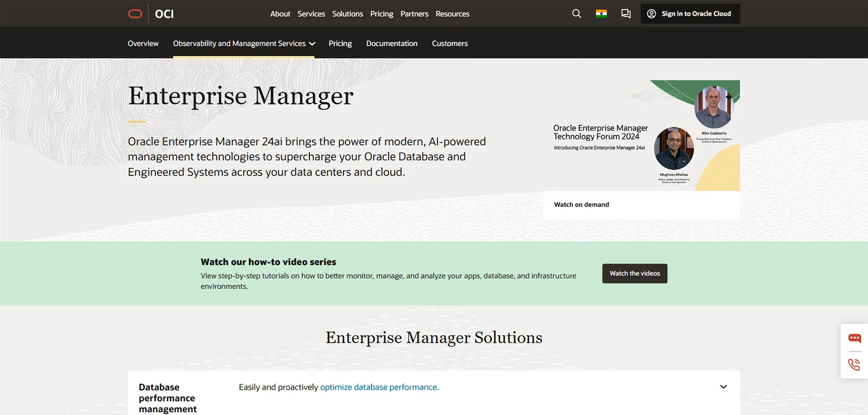868x415 pixels.
Task: Open the Partners menu
Action: [414, 14]
